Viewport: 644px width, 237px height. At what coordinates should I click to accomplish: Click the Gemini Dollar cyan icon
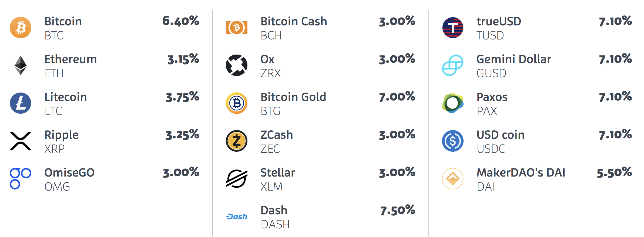pos(453,65)
